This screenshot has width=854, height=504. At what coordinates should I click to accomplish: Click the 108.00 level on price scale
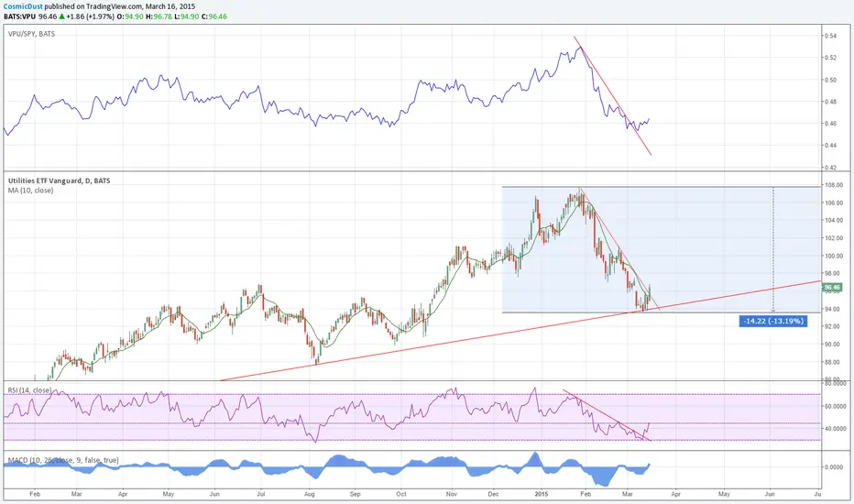pos(835,185)
